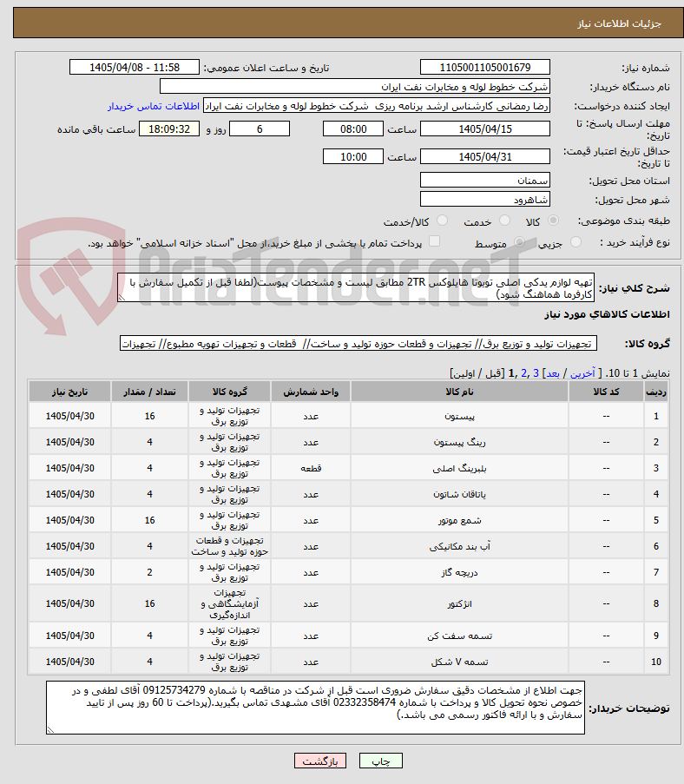Click the نام دستگاه خریدار field

click(355, 87)
